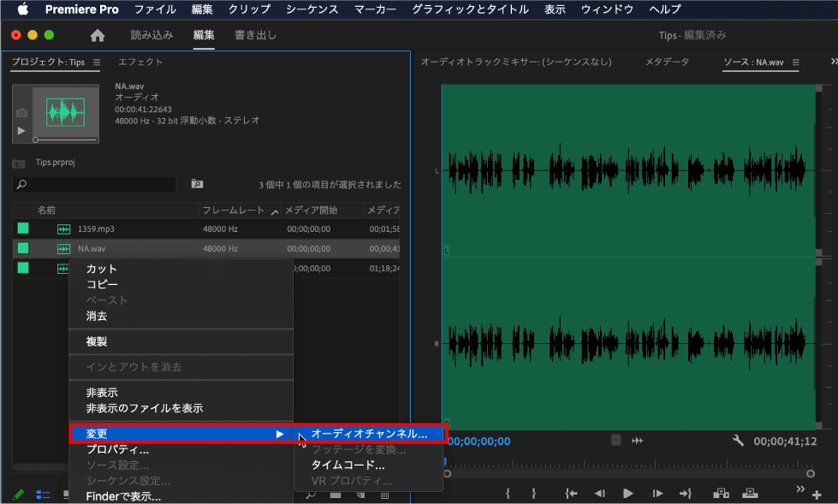Open the find-from-bin folder search icon
The height and width of the screenshot is (504, 838).
197,184
